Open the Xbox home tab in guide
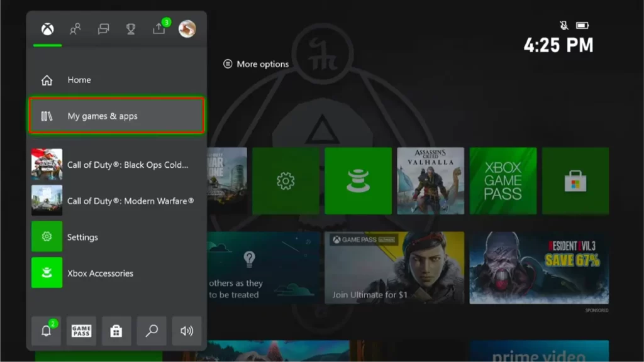 click(48, 29)
